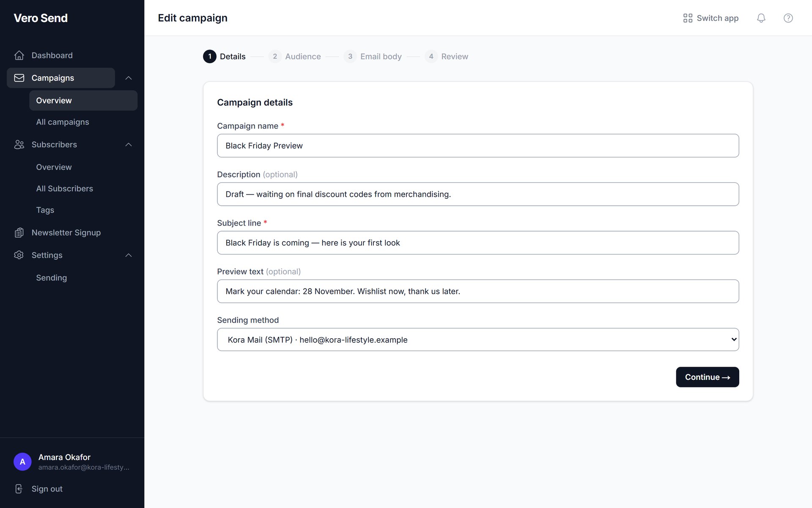Open notifications bell

click(x=761, y=18)
